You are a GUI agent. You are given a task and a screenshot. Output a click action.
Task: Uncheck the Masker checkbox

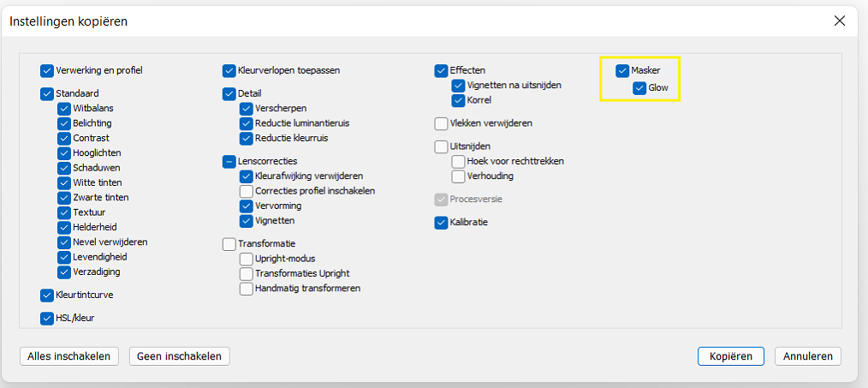(623, 71)
